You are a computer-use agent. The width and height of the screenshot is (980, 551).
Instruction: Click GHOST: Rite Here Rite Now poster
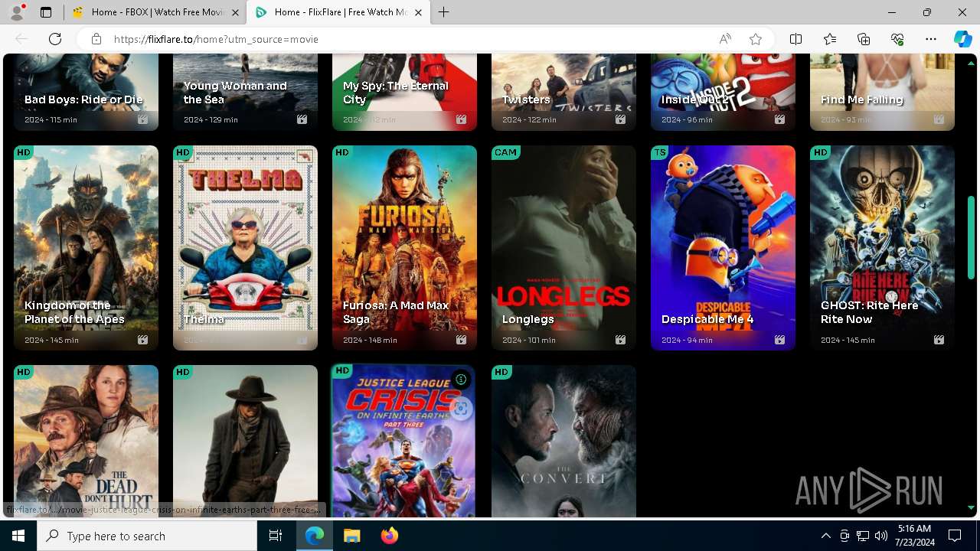click(882, 248)
